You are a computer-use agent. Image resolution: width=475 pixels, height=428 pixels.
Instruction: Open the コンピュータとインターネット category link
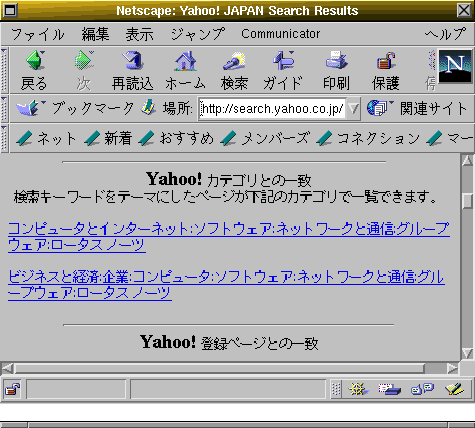click(x=229, y=237)
